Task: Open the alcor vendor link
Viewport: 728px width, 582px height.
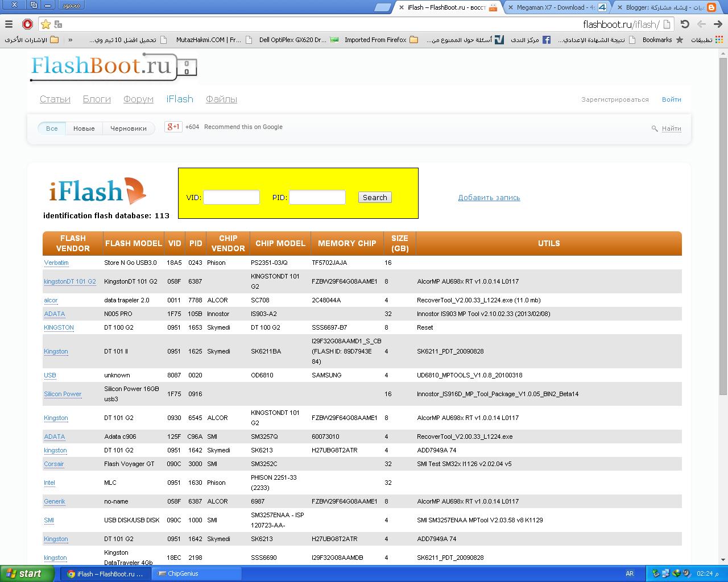Action: [x=51, y=300]
